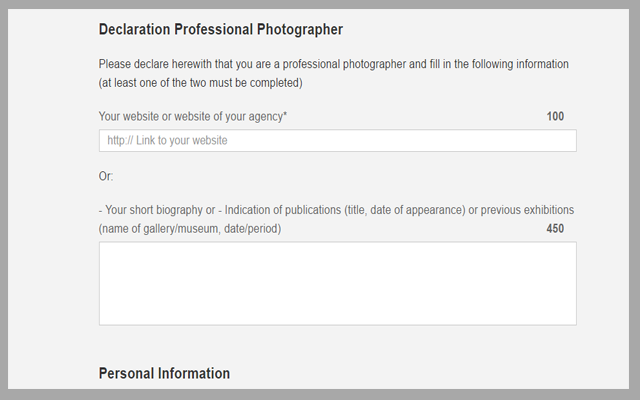
Task: Click the "Declaration Professional Photographer" heading
Action: (x=220, y=30)
